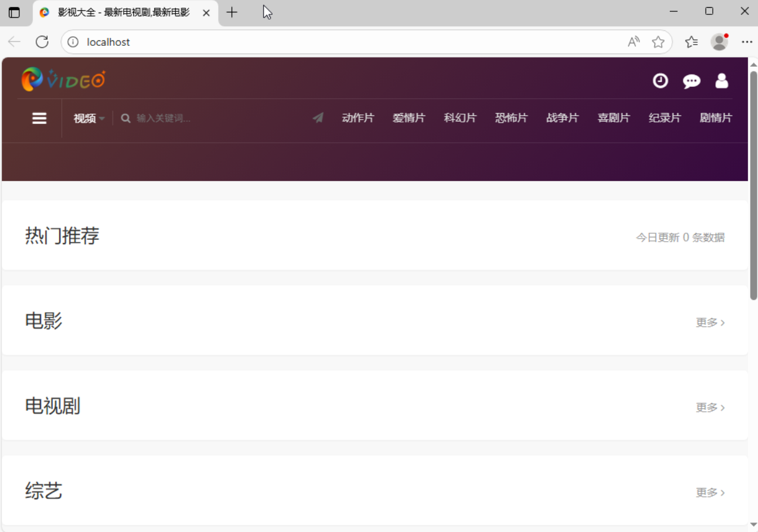Screen dimensions: 758x532
Task: Click the search magnifier icon
Action: [126, 118]
